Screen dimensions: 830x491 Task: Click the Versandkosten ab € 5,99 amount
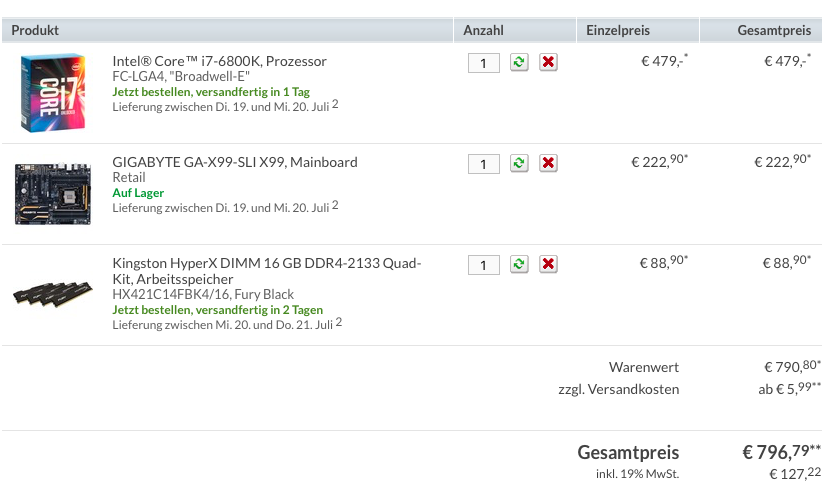[x=789, y=388]
